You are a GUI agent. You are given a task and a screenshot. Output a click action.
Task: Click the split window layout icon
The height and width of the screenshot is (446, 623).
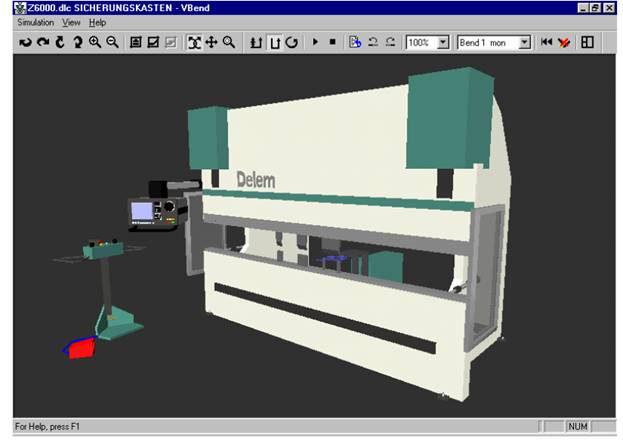click(587, 42)
